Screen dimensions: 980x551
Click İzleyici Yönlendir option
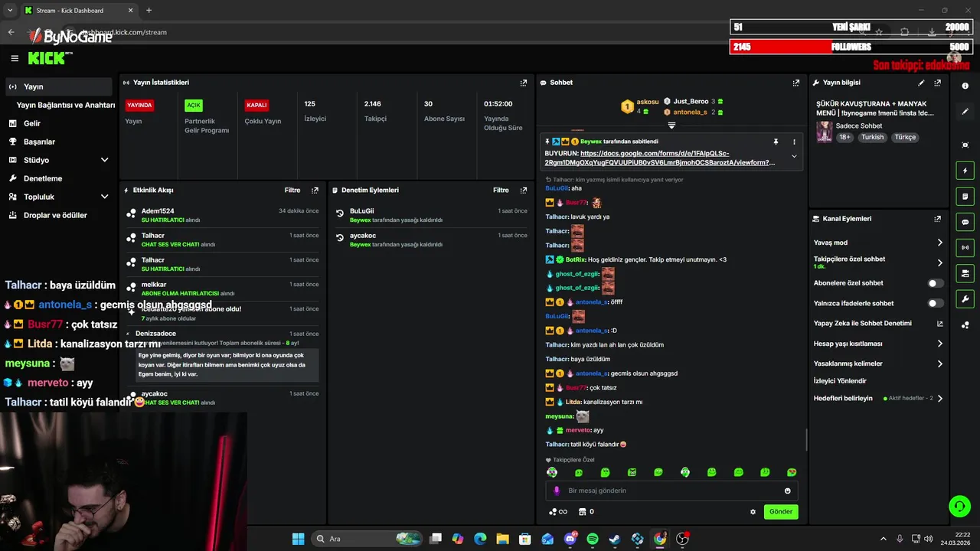(x=840, y=381)
